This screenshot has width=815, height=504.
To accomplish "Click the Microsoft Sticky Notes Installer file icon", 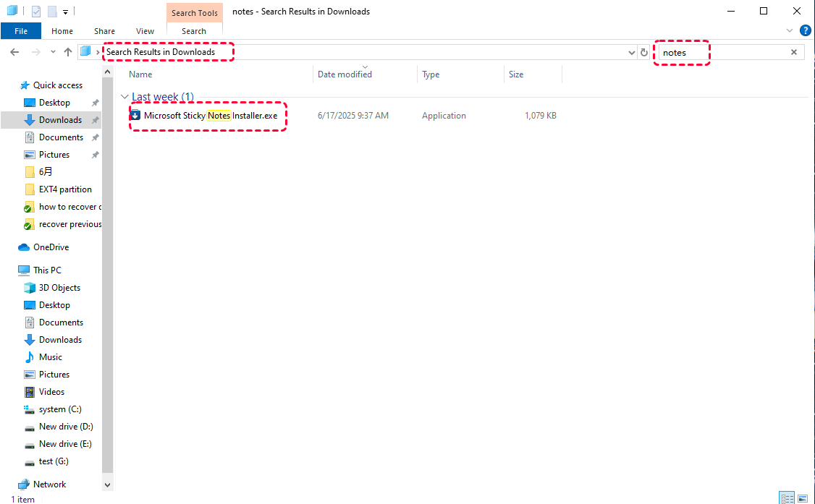I will point(135,115).
